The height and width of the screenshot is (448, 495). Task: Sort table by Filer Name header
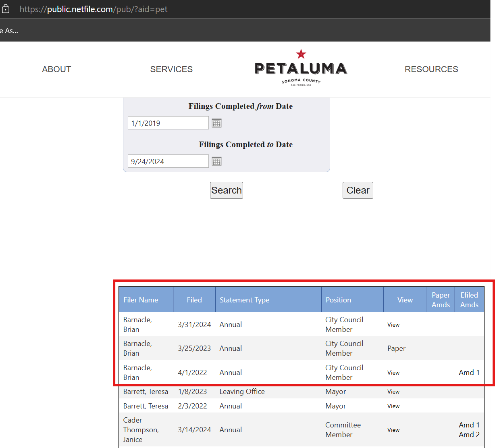141,300
